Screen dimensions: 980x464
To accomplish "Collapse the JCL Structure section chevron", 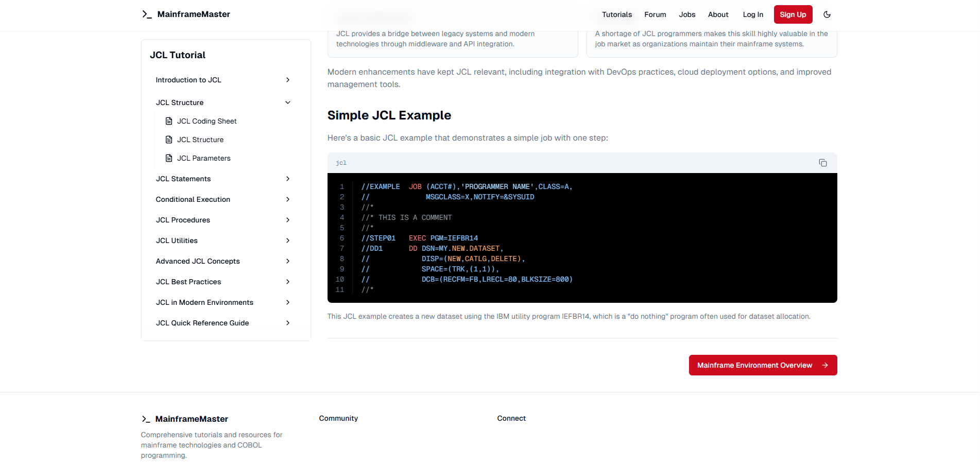I will coord(288,102).
